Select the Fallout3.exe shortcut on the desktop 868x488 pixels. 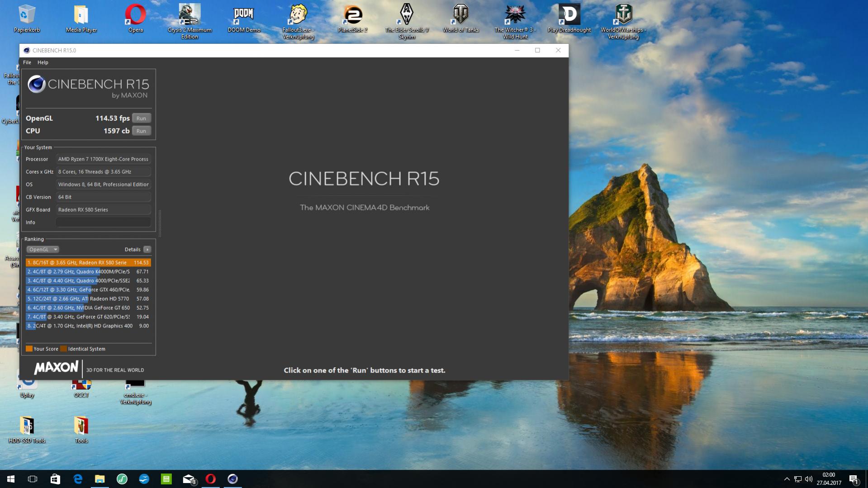[x=298, y=22]
